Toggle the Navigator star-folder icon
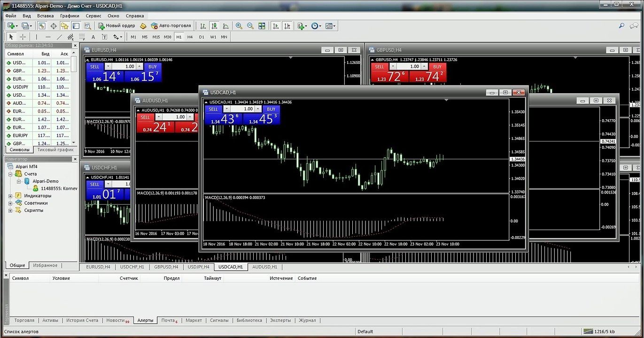This screenshot has height=338, width=644. click(65, 26)
